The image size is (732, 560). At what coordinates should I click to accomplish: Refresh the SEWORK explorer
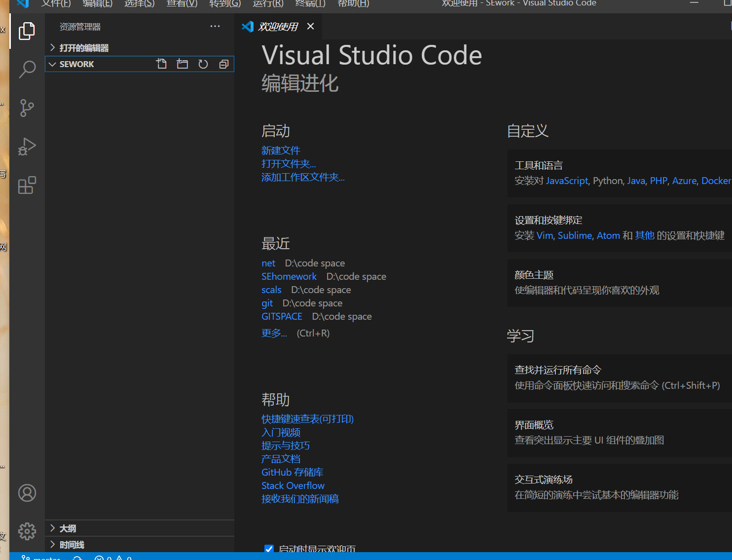pos(203,64)
